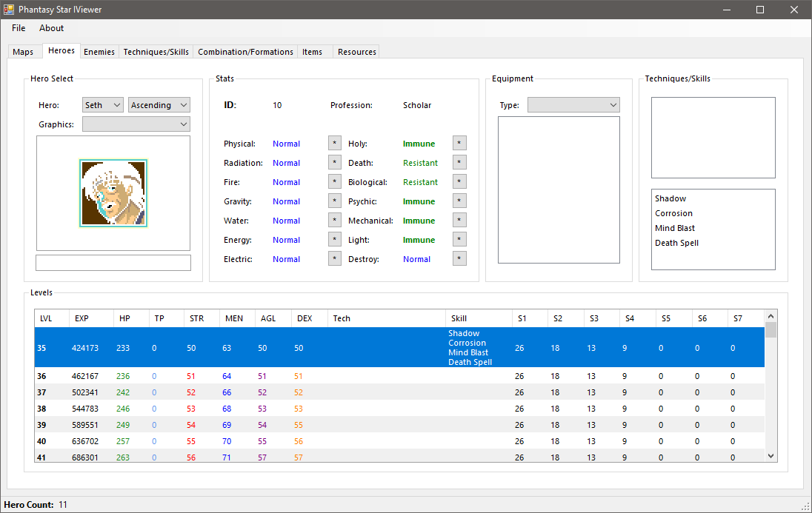The image size is (812, 513).
Task: Select the level 38 row
Action: (400, 409)
